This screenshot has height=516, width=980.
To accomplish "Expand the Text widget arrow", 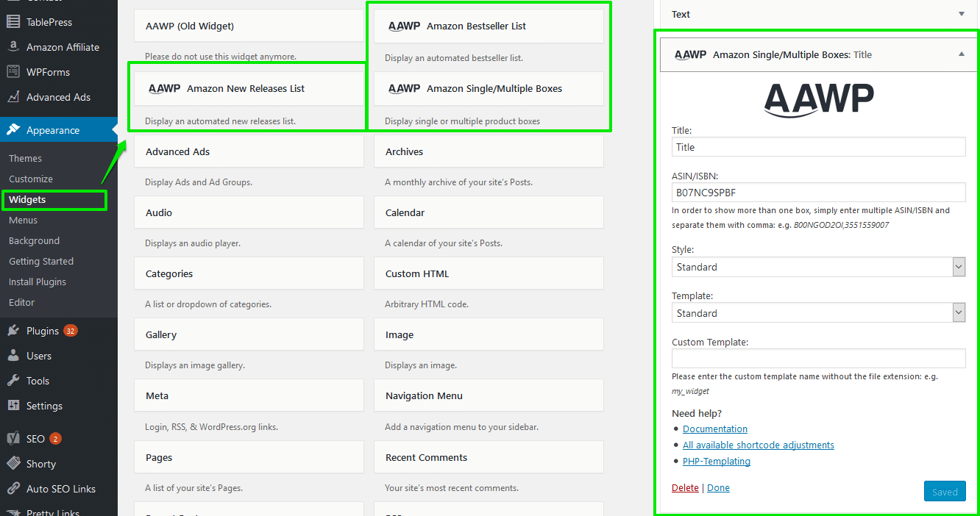I will coord(961,14).
